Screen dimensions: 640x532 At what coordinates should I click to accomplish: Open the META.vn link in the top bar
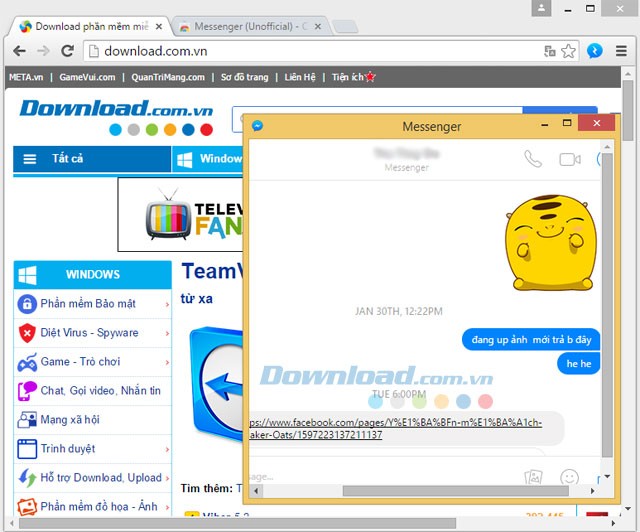[26, 77]
